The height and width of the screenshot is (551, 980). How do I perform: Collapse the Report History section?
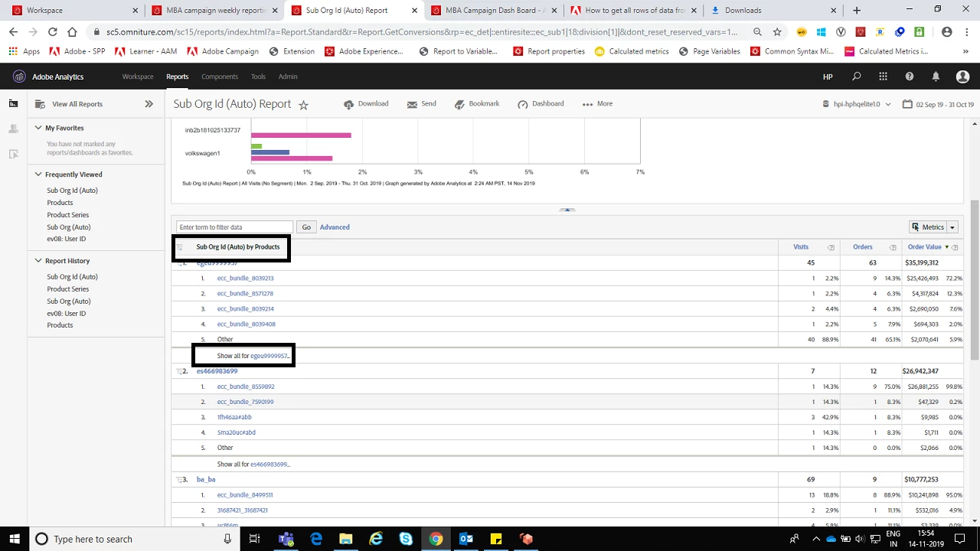coord(38,261)
